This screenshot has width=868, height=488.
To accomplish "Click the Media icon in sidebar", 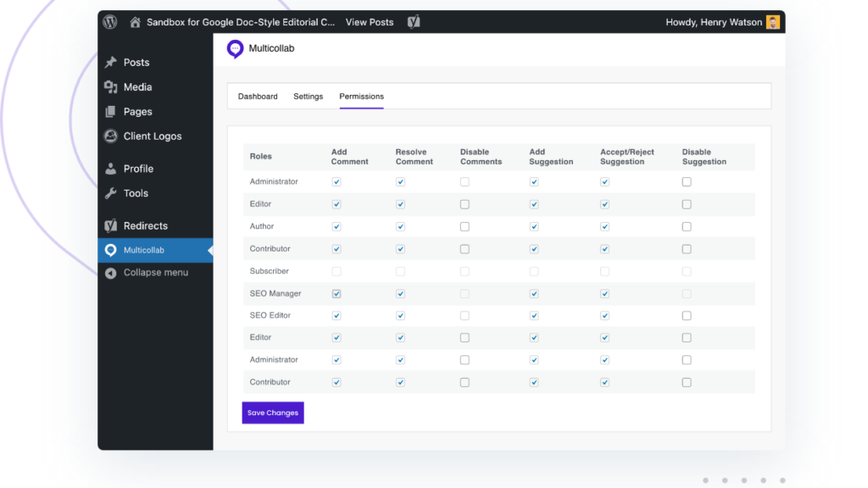I will click(x=111, y=87).
